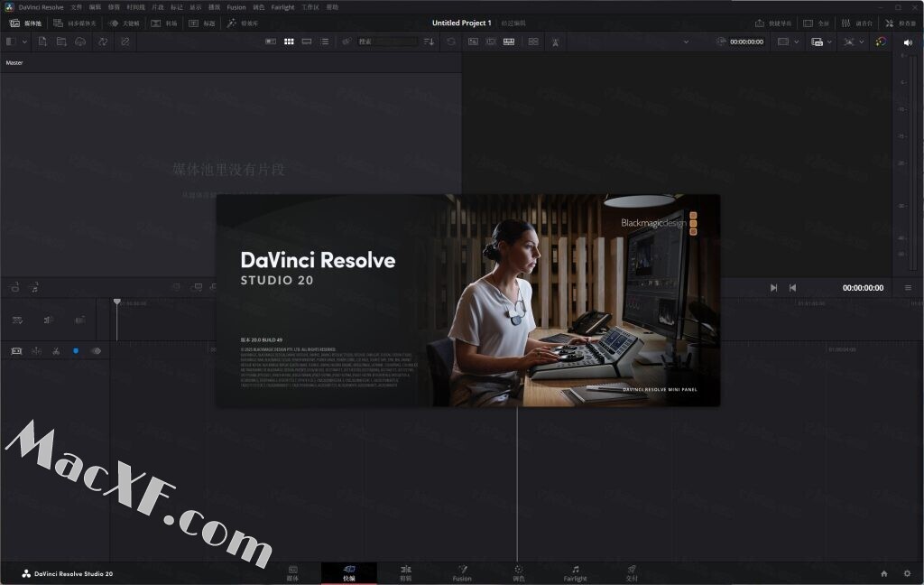The width and height of the screenshot is (924, 585).
Task: Switch media pool to filmstrip view
Action: pos(307,42)
